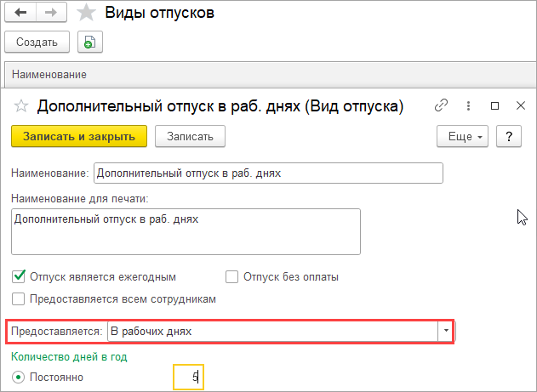Image resolution: width=537 pixels, height=392 pixels.
Task: Click the forward navigation arrow
Action: tap(50, 14)
